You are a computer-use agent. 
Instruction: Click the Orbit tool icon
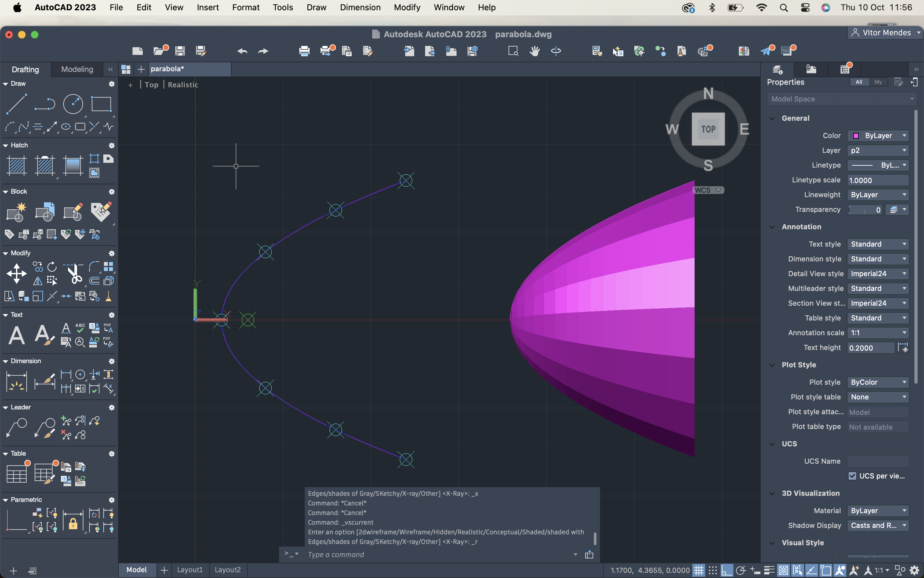click(x=556, y=51)
